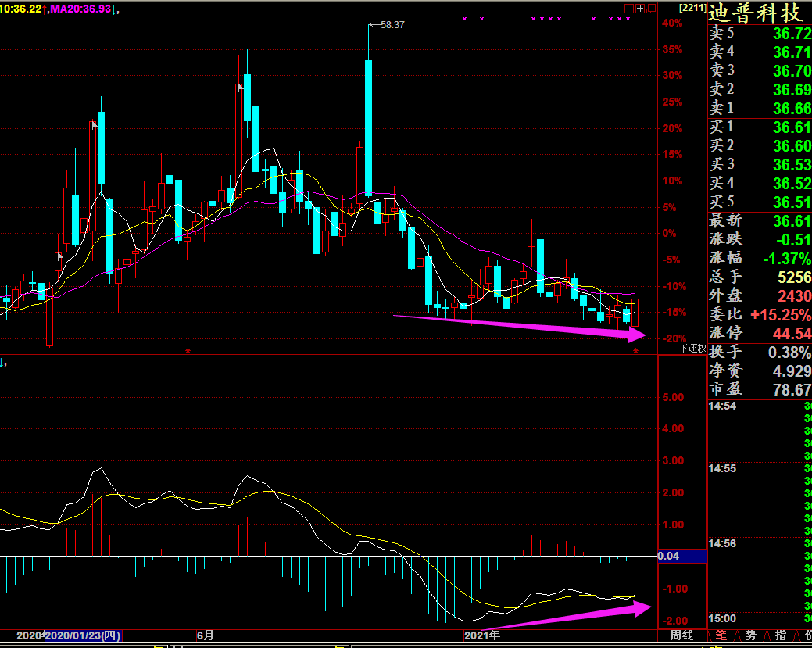Screen dimensions: 812x648
Task: Click the 最新 latest price value
Action: click(x=792, y=221)
